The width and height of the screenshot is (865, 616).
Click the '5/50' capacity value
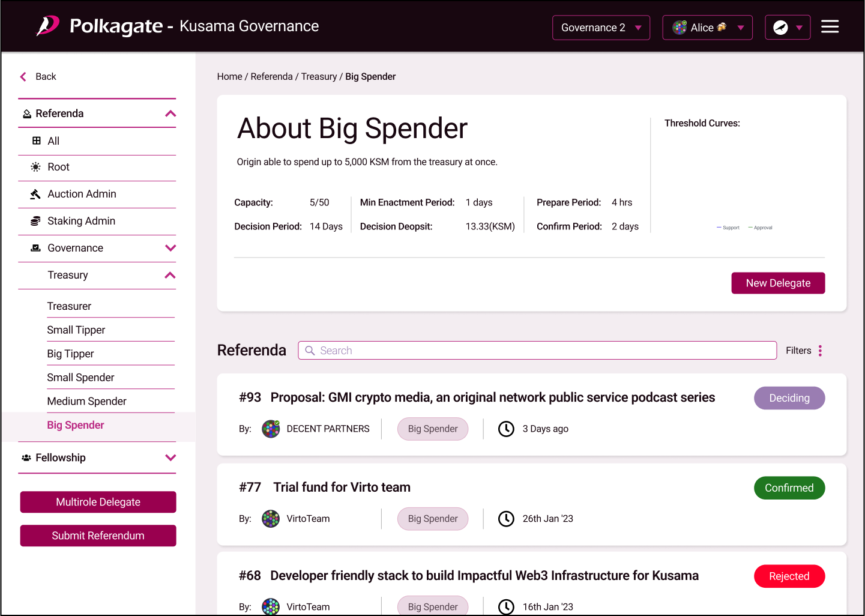319,202
